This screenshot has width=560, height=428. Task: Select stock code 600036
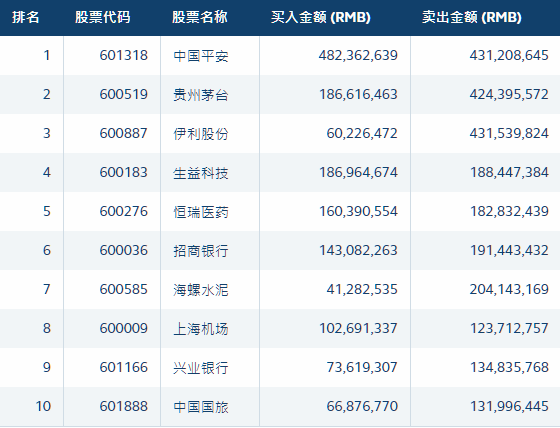click(x=124, y=250)
